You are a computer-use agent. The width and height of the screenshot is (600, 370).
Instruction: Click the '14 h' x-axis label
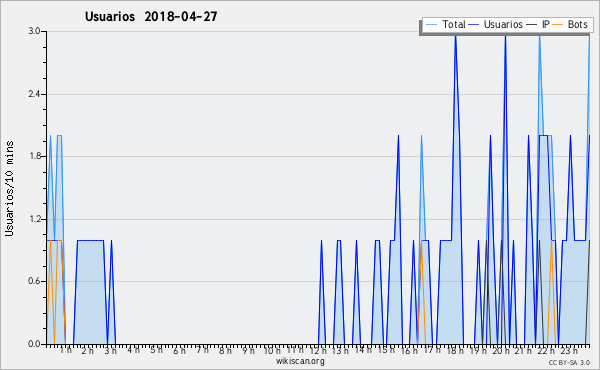point(363,350)
